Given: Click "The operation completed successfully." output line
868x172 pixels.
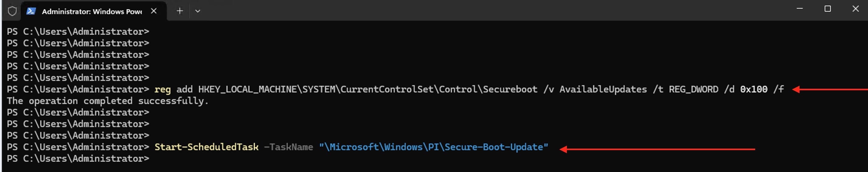Looking at the screenshot, I should (x=107, y=101).
